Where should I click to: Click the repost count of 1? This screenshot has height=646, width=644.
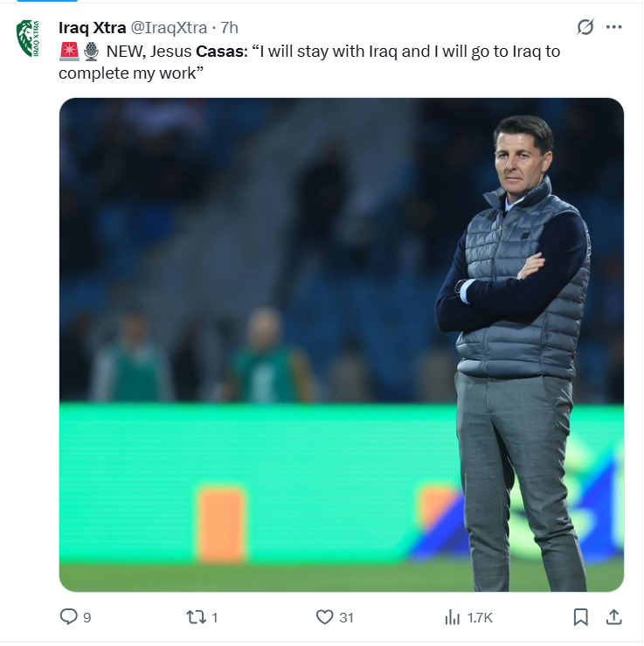tap(215, 617)
